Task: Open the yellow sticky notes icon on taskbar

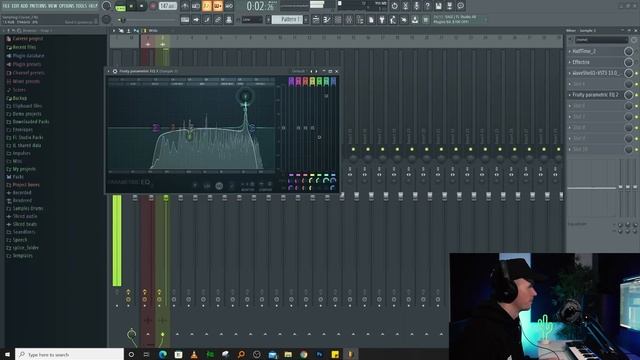Action: click(x=335, y=355)
